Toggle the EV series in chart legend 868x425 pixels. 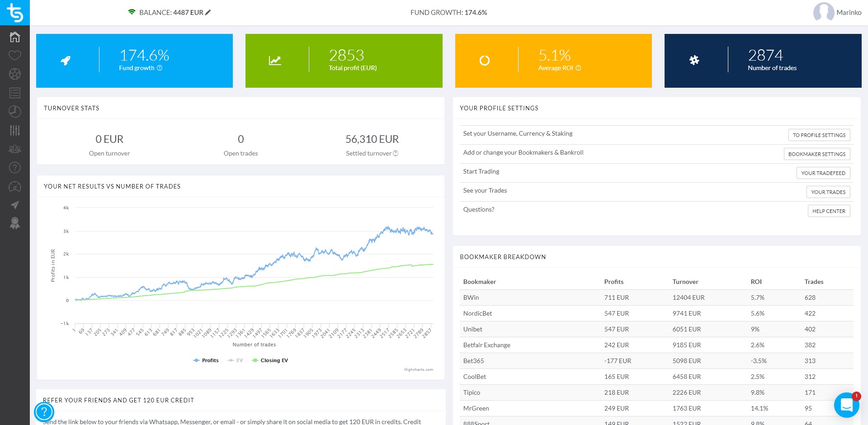coord(235,360)
